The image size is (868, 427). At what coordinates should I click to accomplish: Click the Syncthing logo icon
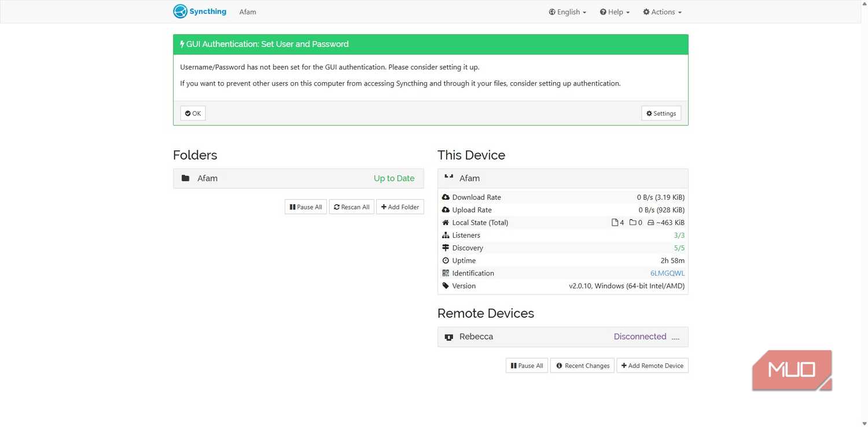coord(181,12)
